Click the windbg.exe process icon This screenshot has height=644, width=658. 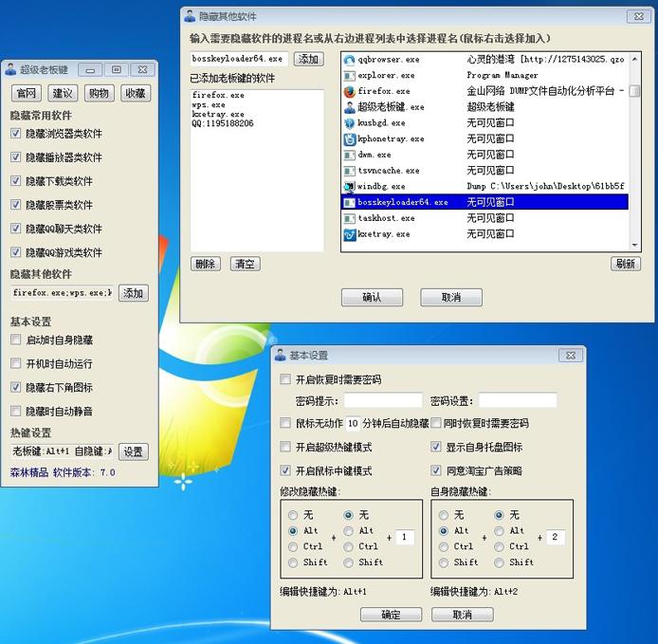tap(349, 187)
